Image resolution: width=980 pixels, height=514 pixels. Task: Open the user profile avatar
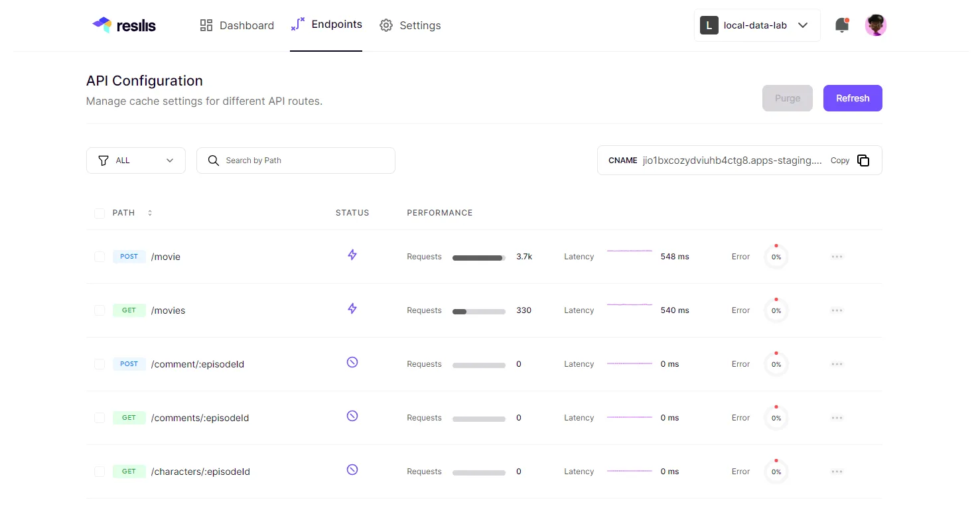876,25
